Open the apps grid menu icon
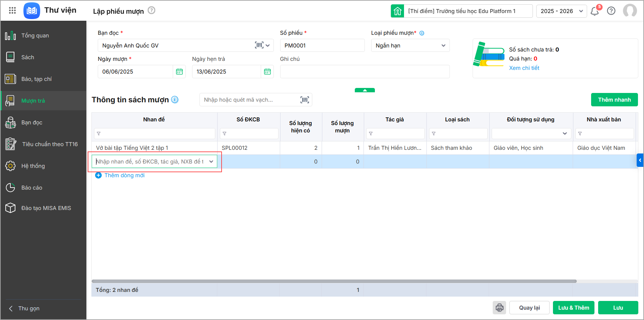The height and width of the screenshot is (320, 644). click(12, 10)
